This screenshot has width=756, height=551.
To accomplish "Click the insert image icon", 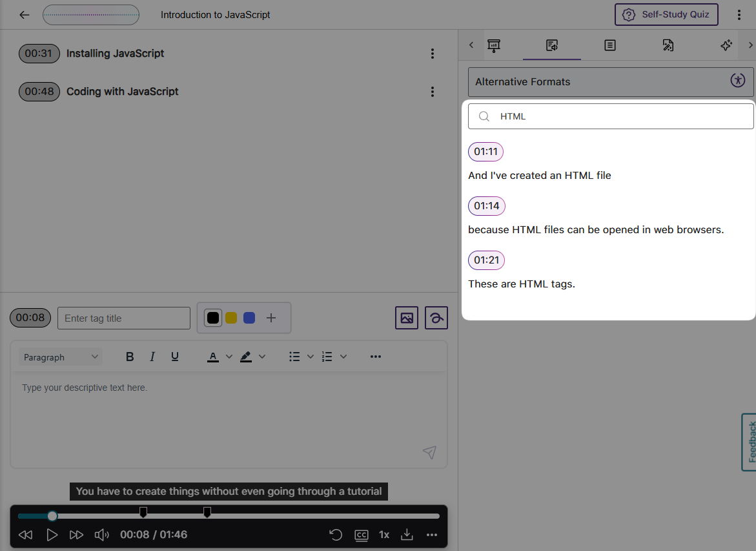I will click(407, 318).
